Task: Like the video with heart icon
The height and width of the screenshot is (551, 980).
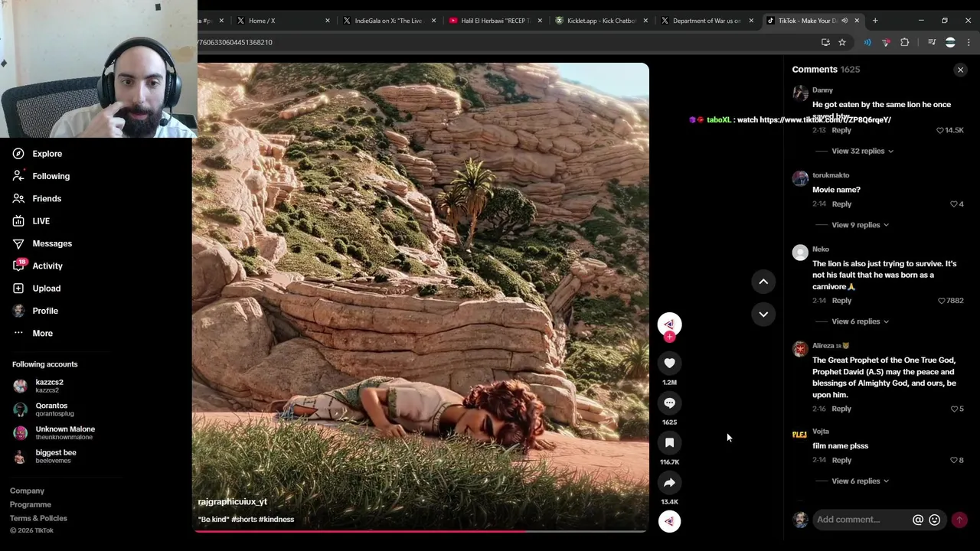Action: pos(669,363)
